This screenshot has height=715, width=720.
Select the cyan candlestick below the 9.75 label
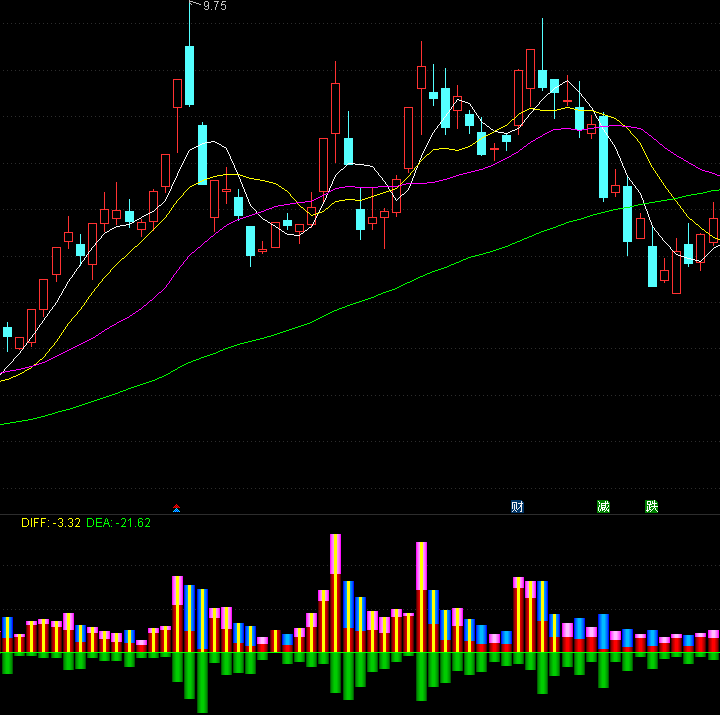click(x=189, y=75)
